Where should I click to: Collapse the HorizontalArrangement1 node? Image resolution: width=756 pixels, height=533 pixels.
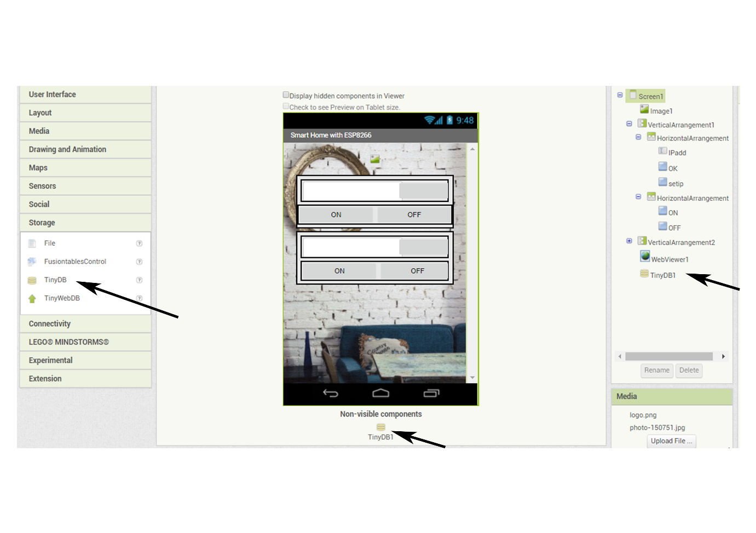coord(638,137)
